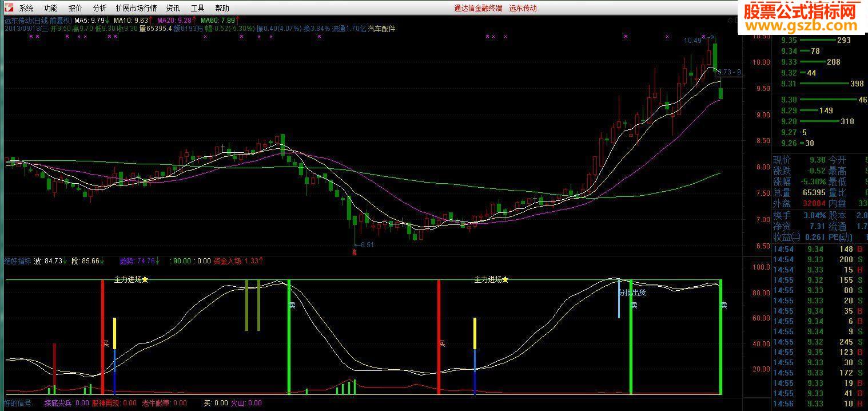868x411 pixels.
Task: Click the 14:54 trade row with volume 148
Action: click(x=819, y=249)
